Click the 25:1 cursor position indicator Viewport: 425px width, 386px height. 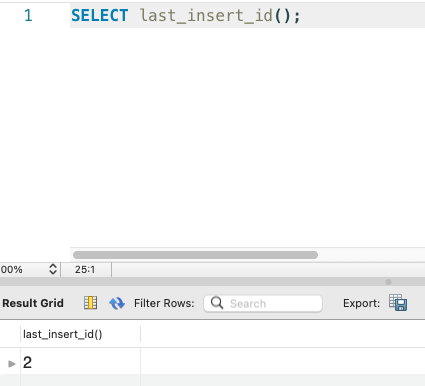(x=85, y=269)
